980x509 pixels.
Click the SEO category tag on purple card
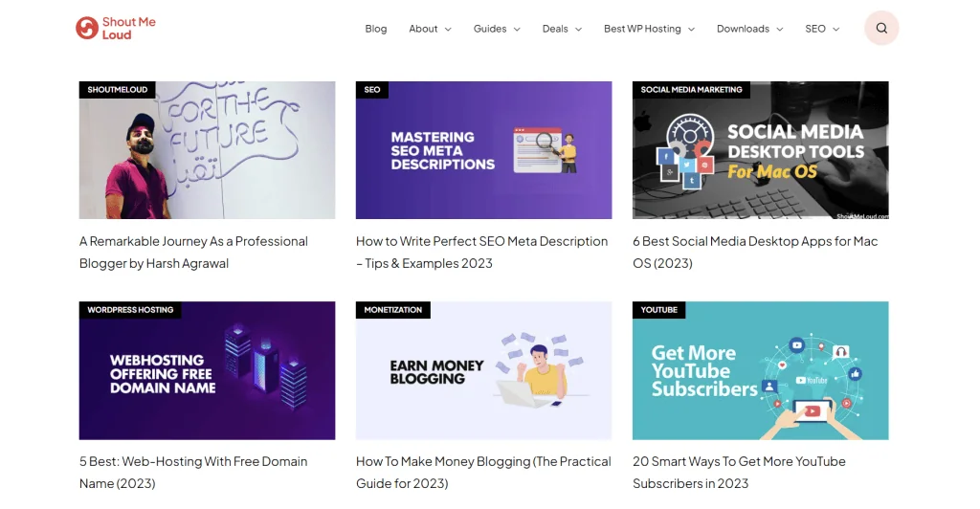coord(372,89)
